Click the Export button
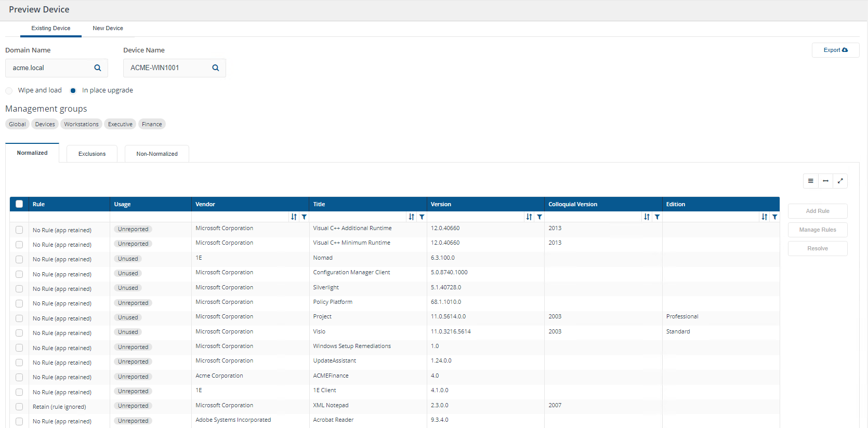Image resolution: width=868 pixels, height=428 pixels. pos(835,50)
